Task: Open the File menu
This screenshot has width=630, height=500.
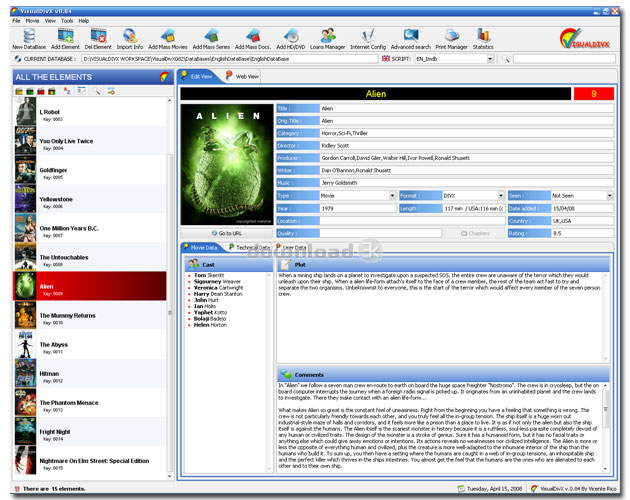Action: pyautogui.click(x=16, y=21)
